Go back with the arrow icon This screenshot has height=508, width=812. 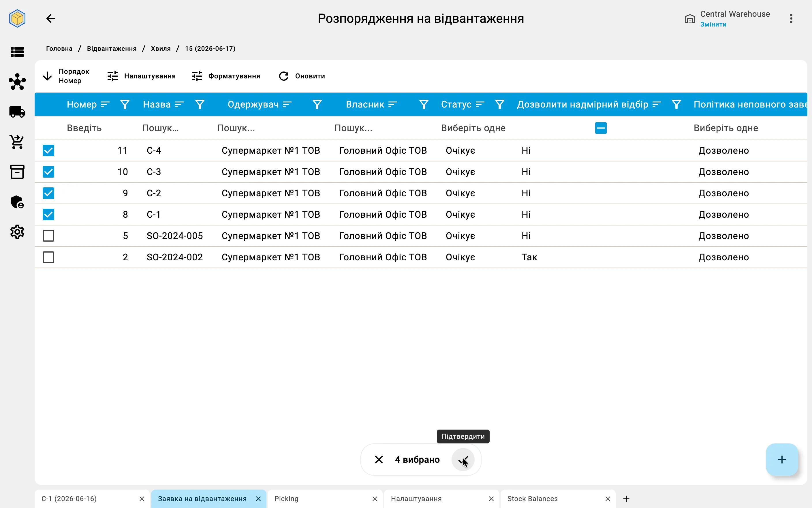tap(51, 18)
